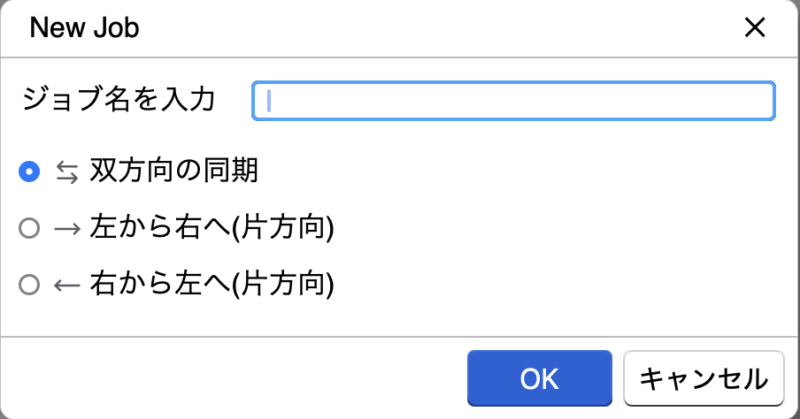Choose the 右から左へ(片方向) radio button
This screenshot has height=419, width=800.
pos(29,285)
